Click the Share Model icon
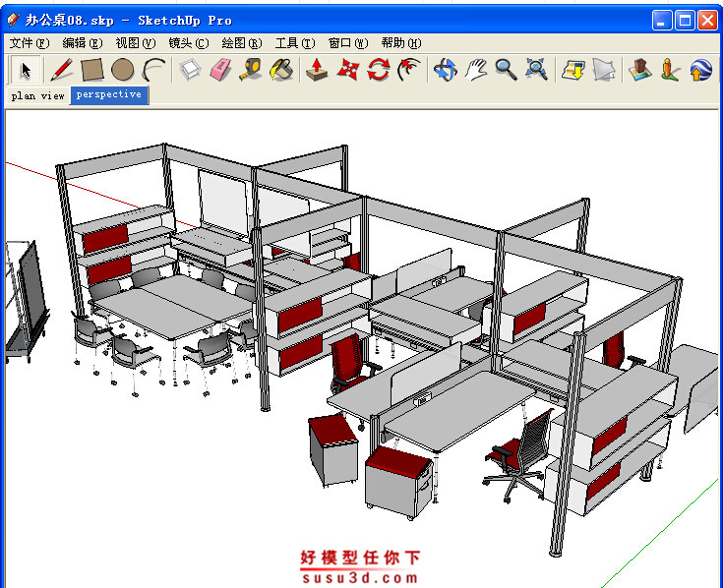The width and height of the screenshot is (723, 588). [x=604, y=70]
